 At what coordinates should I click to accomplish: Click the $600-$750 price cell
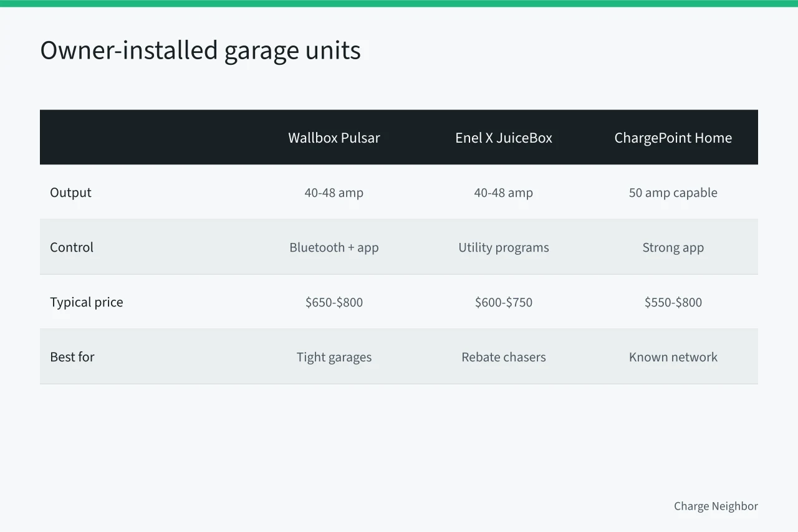tap(504, 302)
